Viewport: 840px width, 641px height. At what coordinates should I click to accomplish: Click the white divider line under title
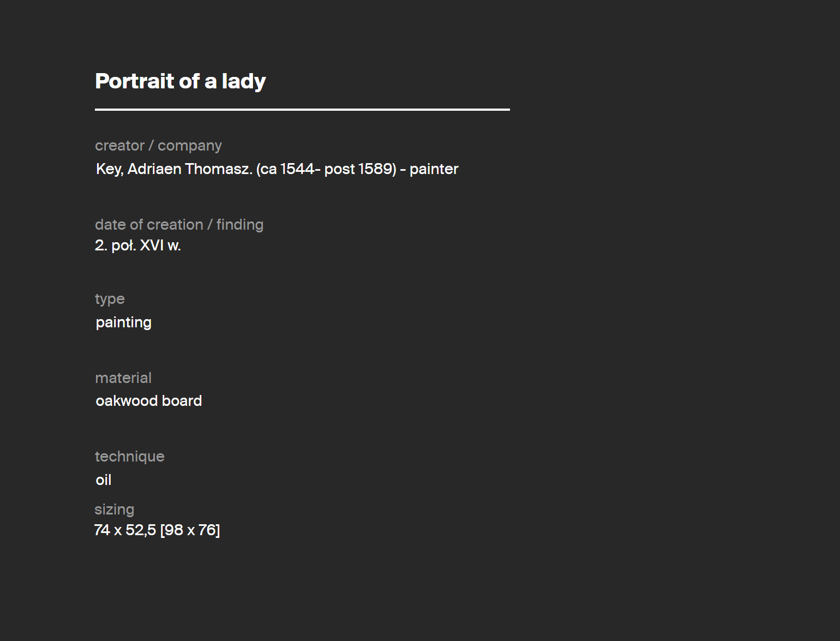click(x=302, y=110)
